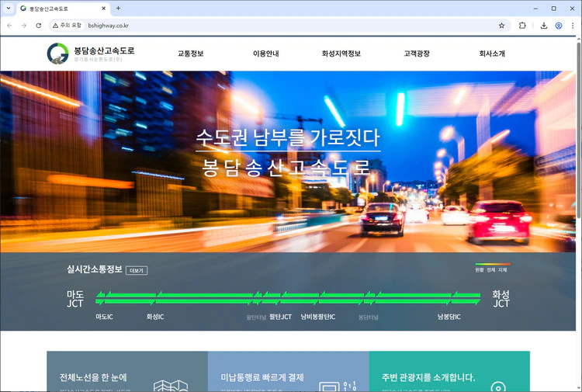Viewport: 582px width, 392px height.
Task: Open the 이용안내 navigation menu
Action: click(x=265, y=54)
